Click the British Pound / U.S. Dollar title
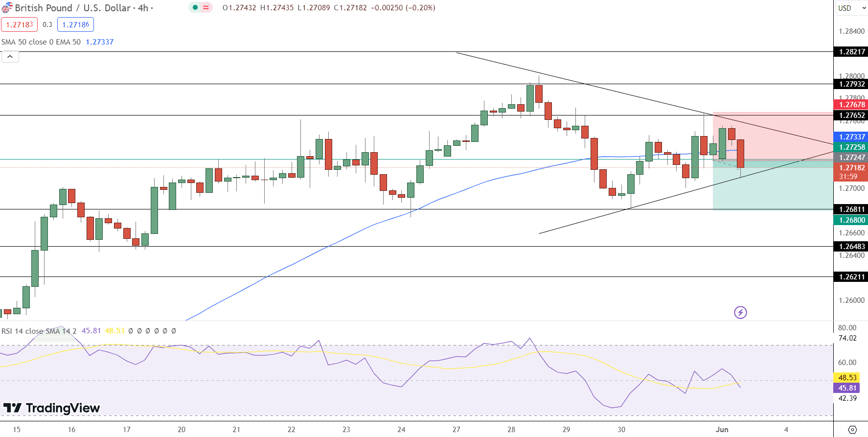 (x=73, y=8)
